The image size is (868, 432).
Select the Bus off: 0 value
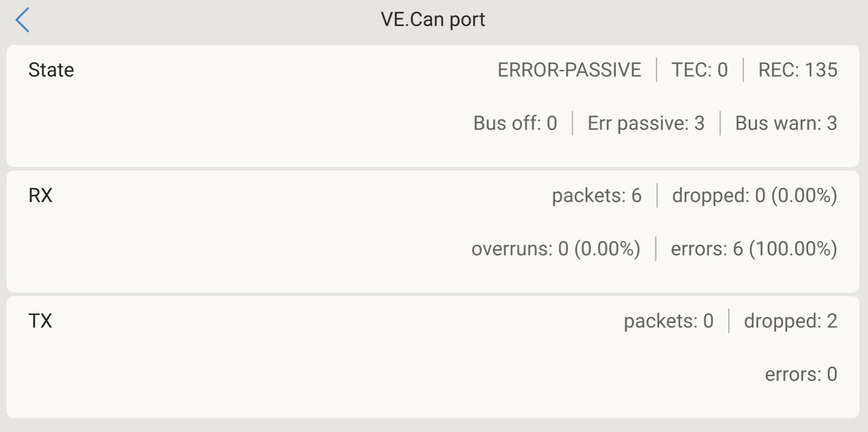[x=515, y=123]
